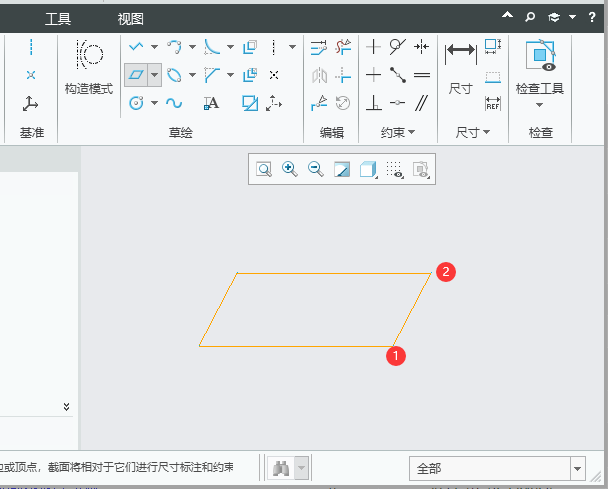The height and width of the screenshot is (489, 608).
Task: Expand the 约束 group menu
Action: 397,132
